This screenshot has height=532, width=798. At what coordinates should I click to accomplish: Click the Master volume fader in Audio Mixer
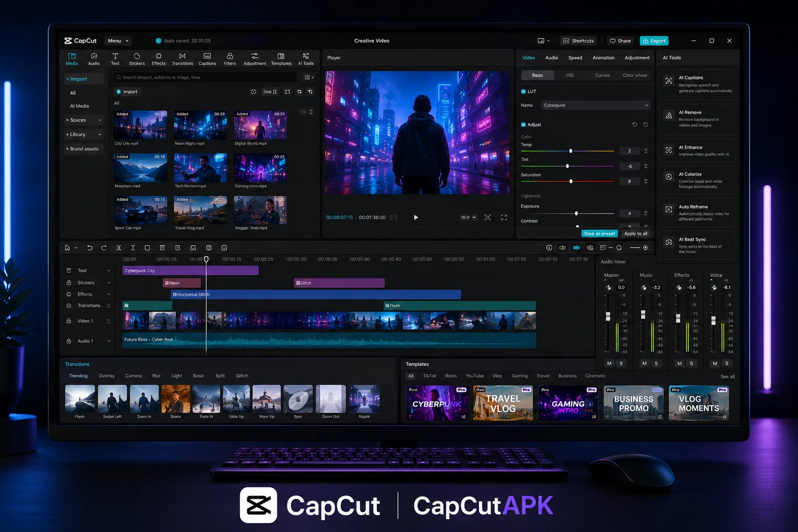(x=608, y=316)
